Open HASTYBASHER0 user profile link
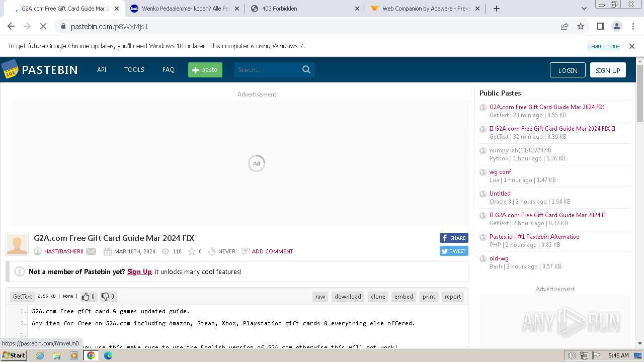 (x=64, y=251)
